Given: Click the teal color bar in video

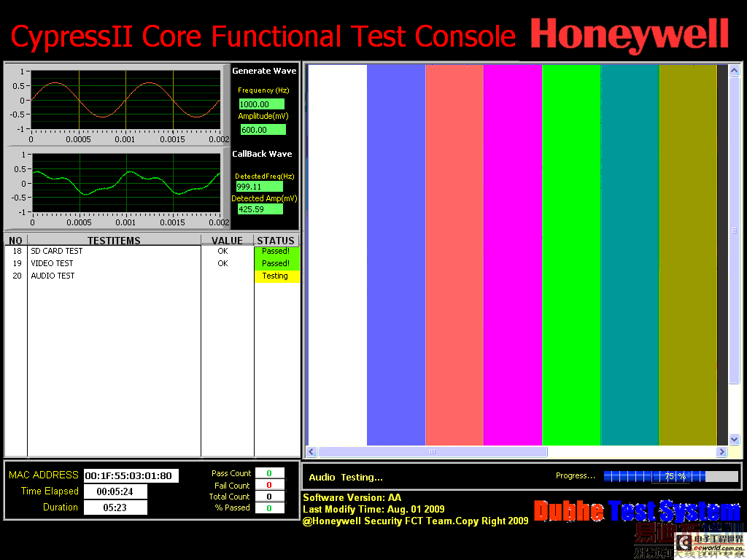Looking at the screenshot, I should [630, 254].
